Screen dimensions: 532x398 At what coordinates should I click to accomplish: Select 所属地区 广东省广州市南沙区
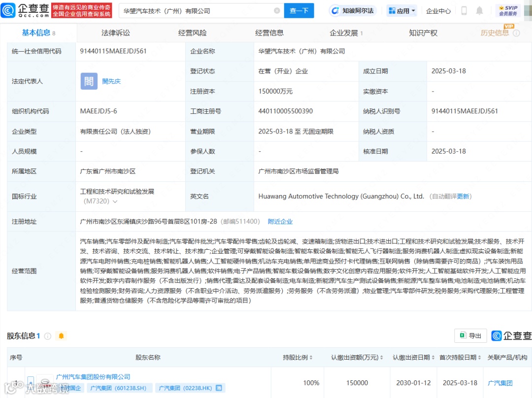[108, 171]
